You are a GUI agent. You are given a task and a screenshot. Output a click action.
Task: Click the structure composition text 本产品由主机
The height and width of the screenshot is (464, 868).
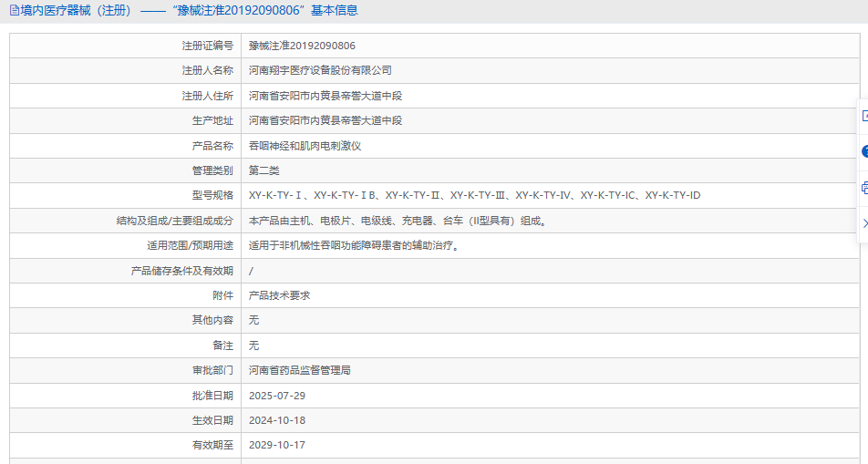click(x=398, y=221)
